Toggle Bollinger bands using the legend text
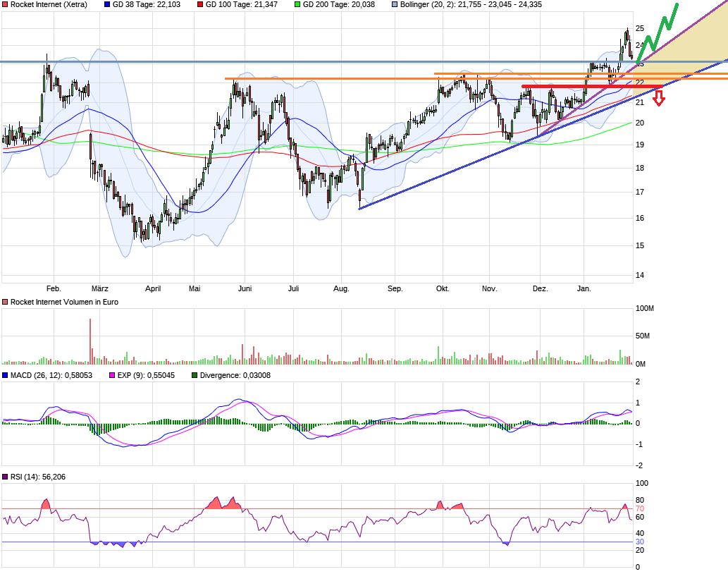This screenshot has height=574, width=728. (x=437, y=5)
